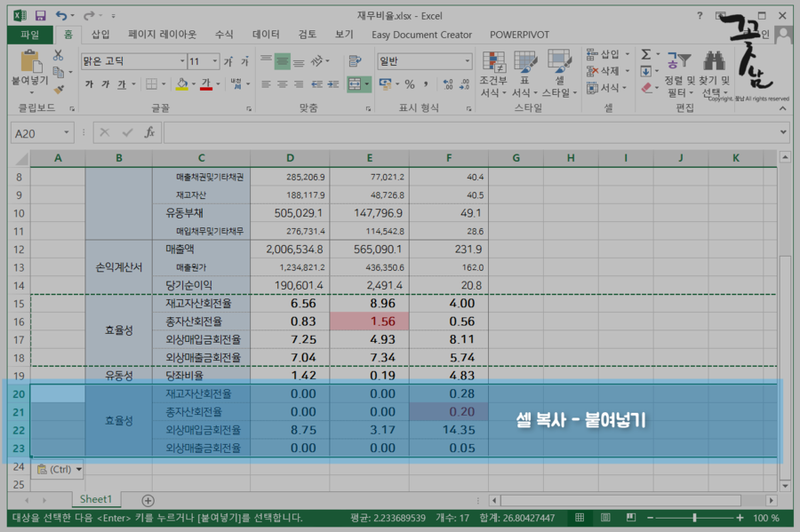Screen dimensions: 800x532
Task: Select the Sheet1 tab
Action: [95, 499]
